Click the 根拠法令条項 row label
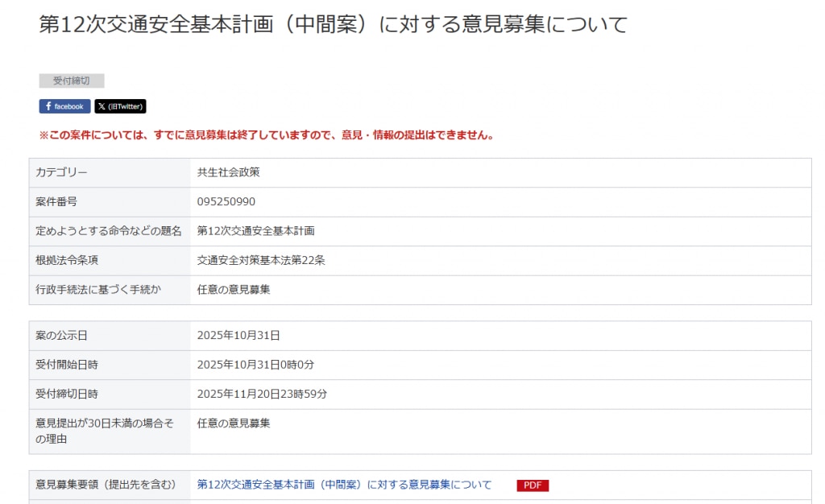825x504 pixels. click(x=67, y=260)
